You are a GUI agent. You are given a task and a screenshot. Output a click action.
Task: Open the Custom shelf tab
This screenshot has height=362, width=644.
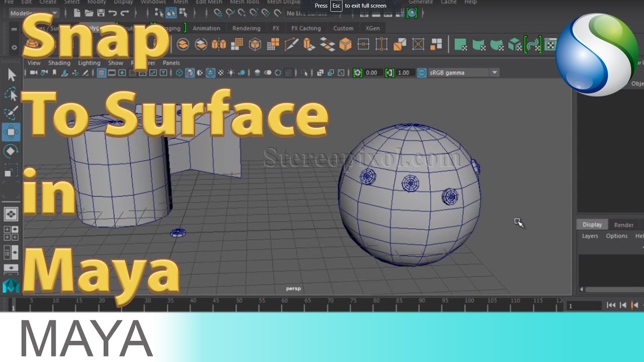pyautogui.click(x=343, y=28)
